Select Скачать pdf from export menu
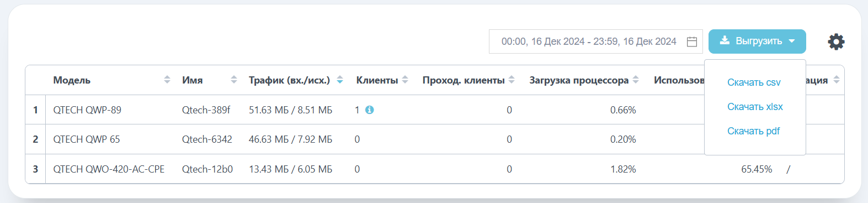 click(x=753, y=131)
